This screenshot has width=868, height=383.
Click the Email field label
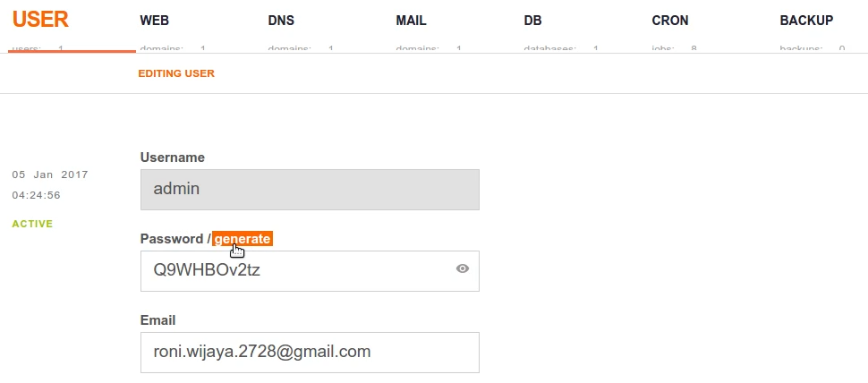click(x=158, y=319)
